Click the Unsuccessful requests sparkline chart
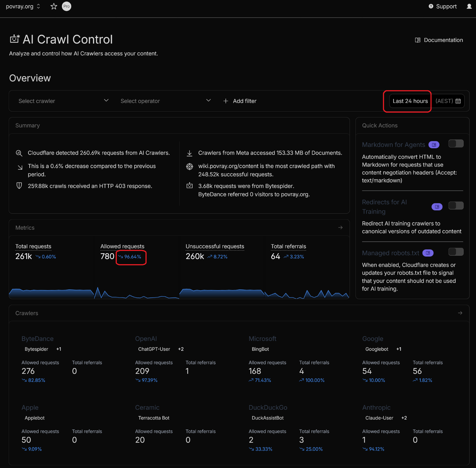This screenshot has height=468, width=476. coord(222,293)
